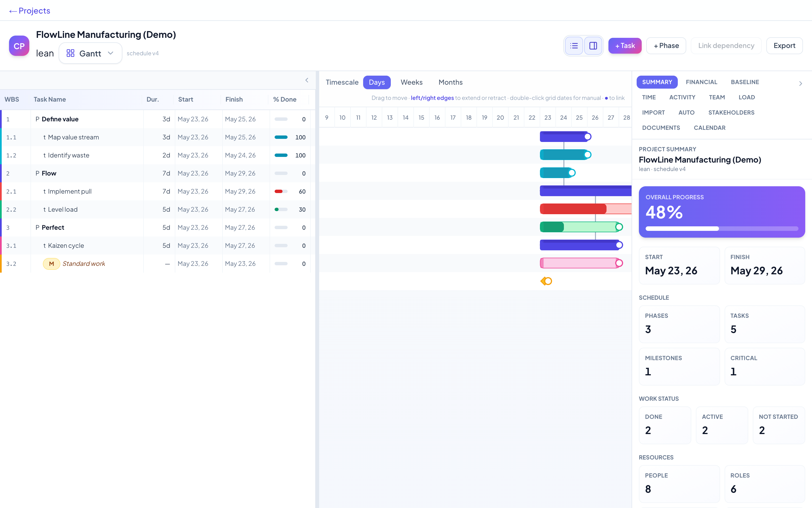Click the Overall Progress bar
812x508 pixels.
coord(722,229)
